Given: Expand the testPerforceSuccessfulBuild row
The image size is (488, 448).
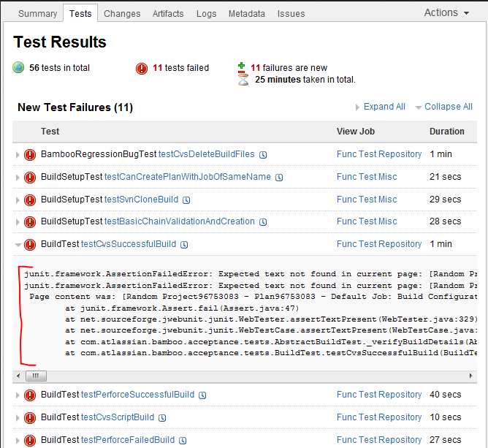Looking at the screenshot, I should click(x=18, y=395).
